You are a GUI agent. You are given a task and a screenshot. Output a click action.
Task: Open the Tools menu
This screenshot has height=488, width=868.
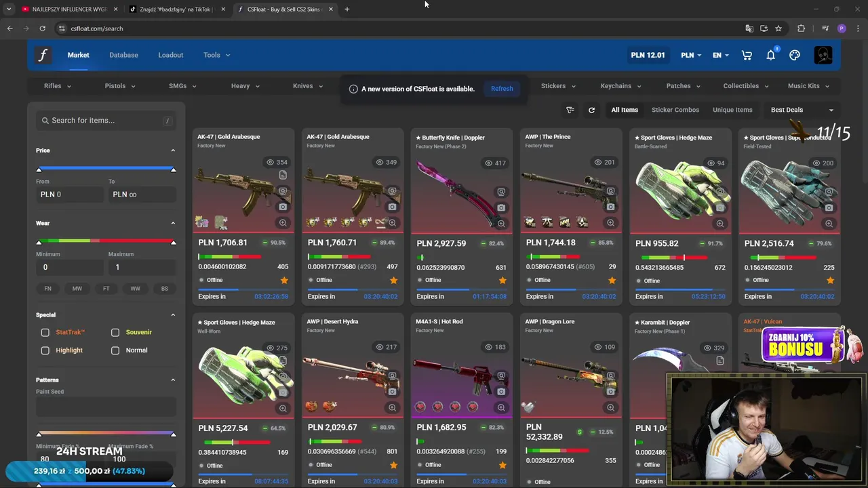tap(217, 55)
